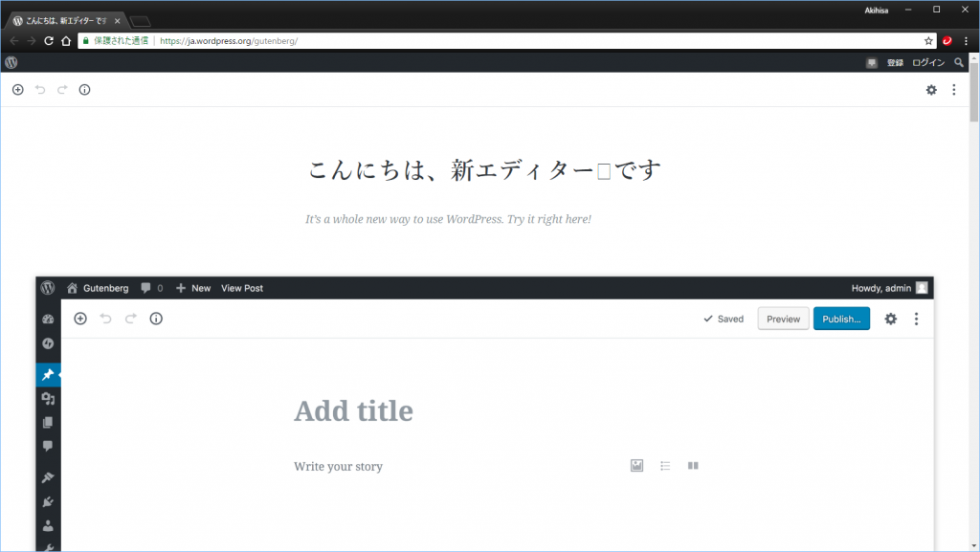Click the Add title input field
Viewport: 980px width, 552px height.
[354, 410]
